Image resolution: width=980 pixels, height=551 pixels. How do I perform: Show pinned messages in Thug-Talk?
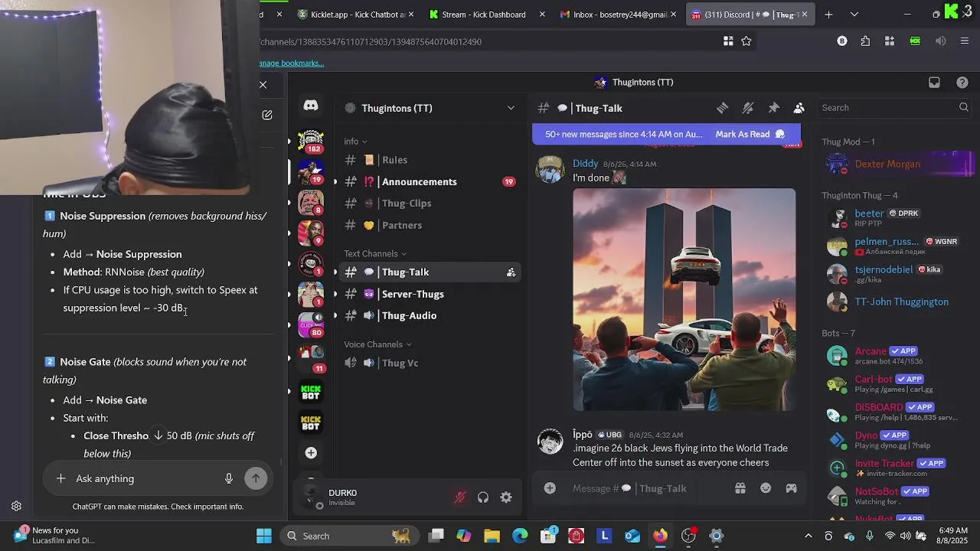pyautogui.click(x=773, y=108)
